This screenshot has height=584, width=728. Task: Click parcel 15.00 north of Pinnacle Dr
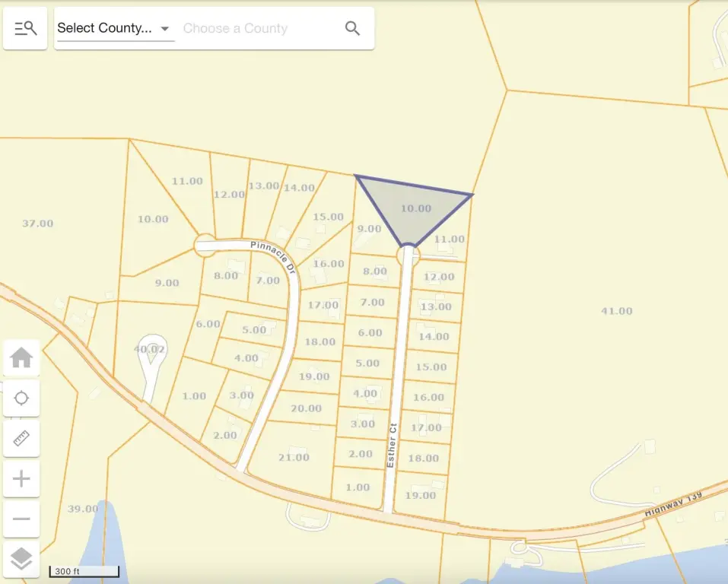pos(328,217)
